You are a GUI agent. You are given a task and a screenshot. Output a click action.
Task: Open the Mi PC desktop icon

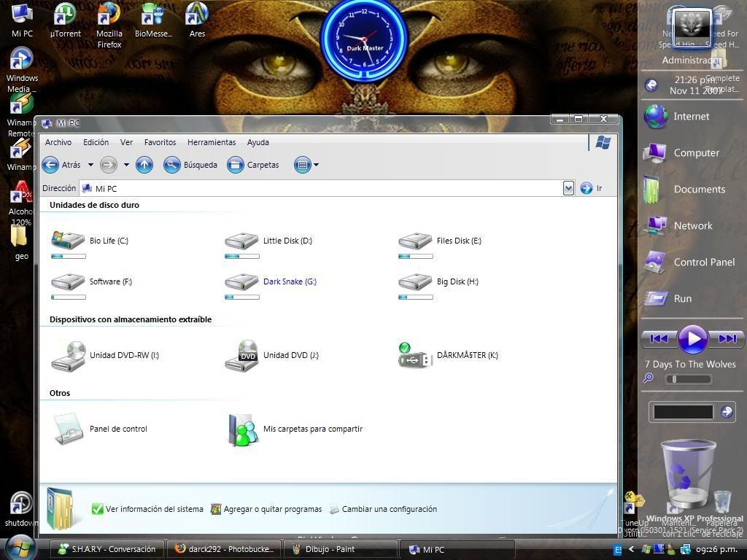[x=22, y=20]
